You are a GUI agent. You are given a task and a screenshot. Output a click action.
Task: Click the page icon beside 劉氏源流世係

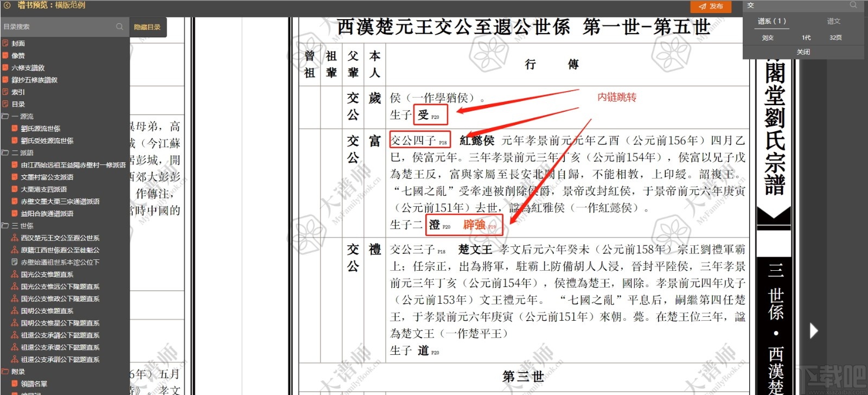15,129
